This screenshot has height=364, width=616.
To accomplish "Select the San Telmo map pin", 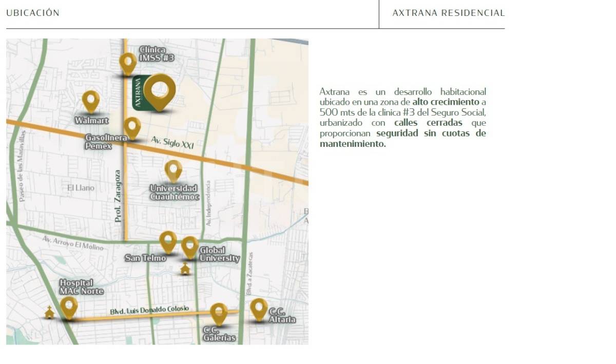I will point(168,241).
